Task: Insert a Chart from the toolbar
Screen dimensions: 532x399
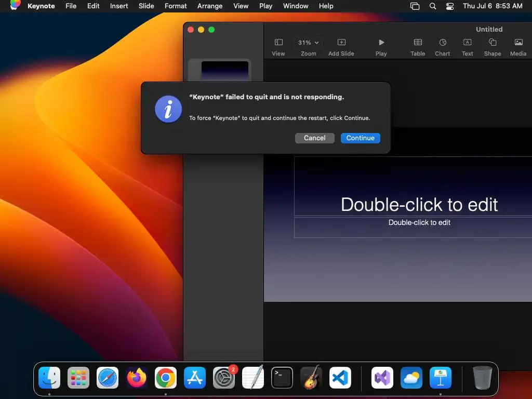Action: (443, 43)
